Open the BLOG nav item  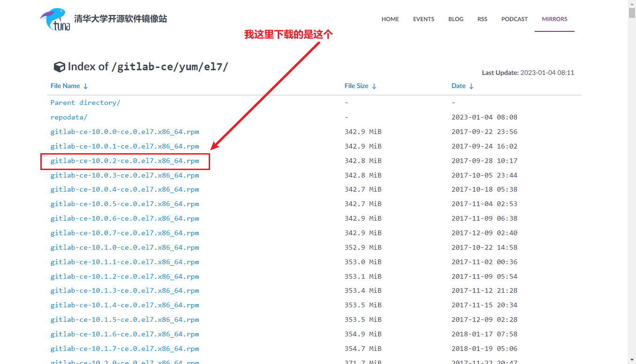pos(456,19)
